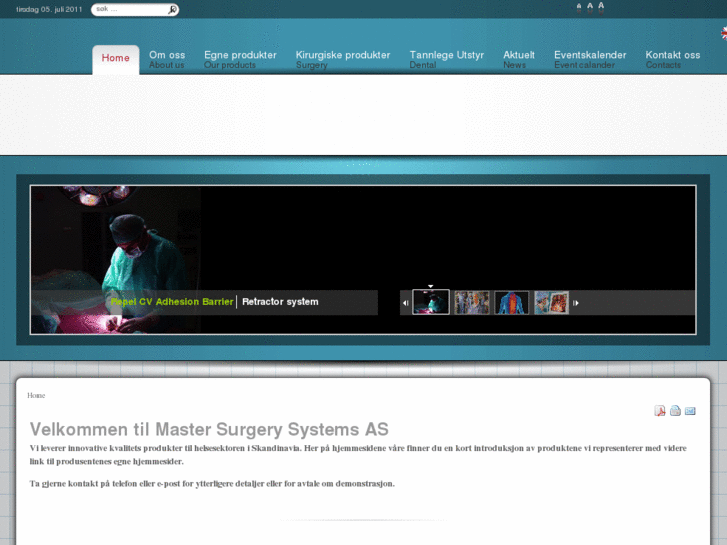Click the Velkommen til Master Surgery Systems AS heading
Viewport: 727px width, 545px height.
(209, 430)
